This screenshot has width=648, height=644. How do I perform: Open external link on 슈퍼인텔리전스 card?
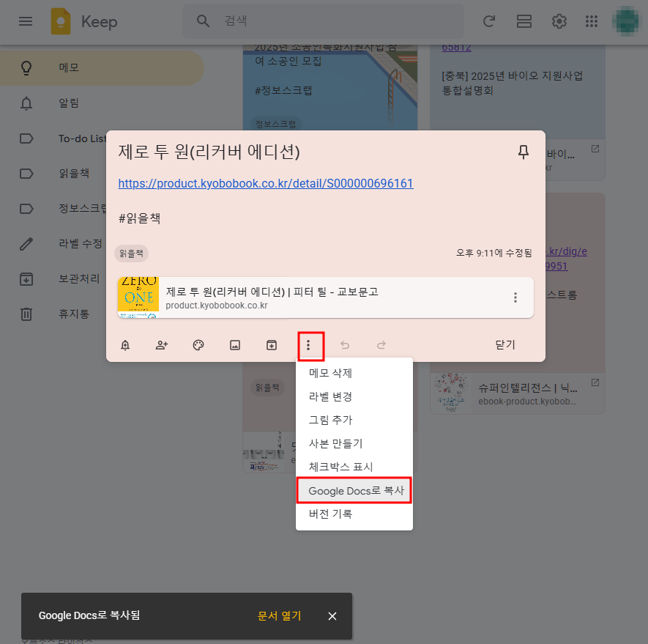(x=595, y=382)
